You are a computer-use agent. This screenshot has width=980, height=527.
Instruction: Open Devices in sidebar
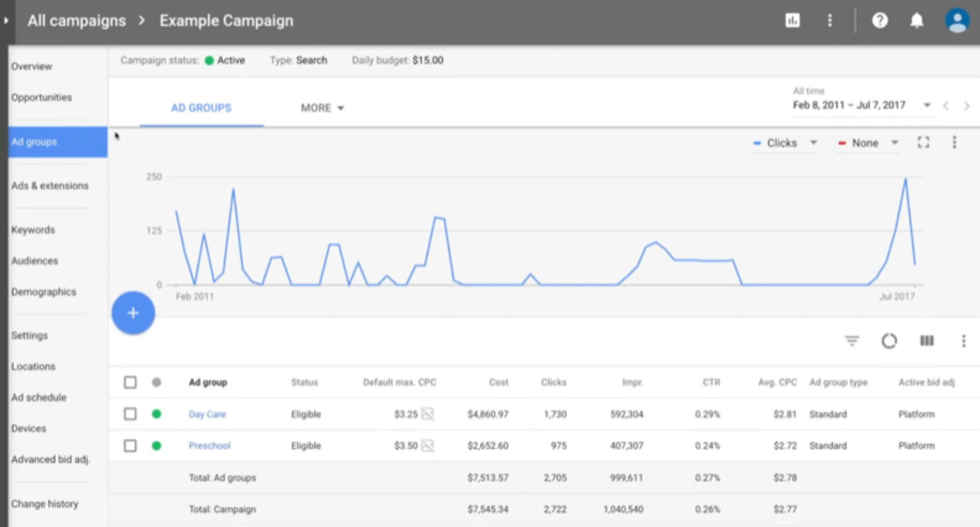point(28,428)
